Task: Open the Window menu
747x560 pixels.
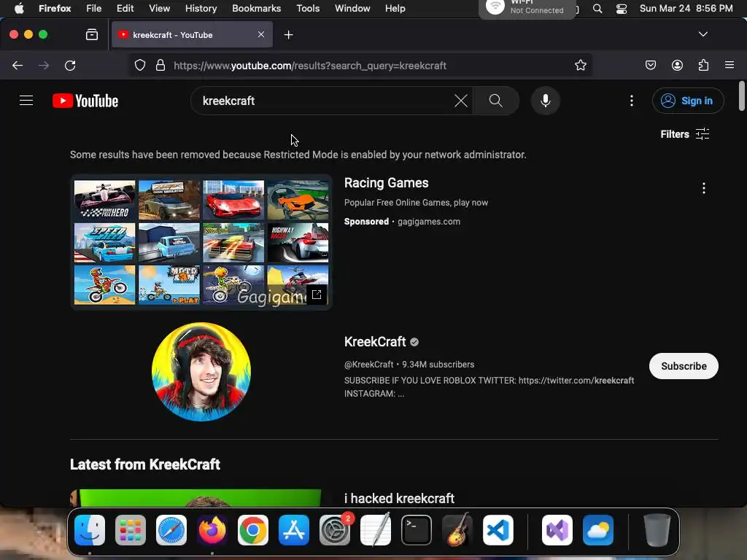Action: pos(352,8)
